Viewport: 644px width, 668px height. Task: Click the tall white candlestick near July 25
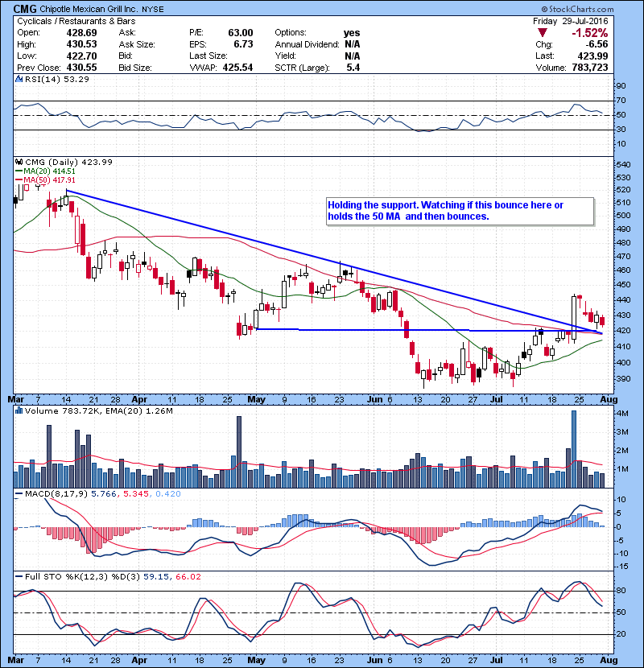[574, 318]
